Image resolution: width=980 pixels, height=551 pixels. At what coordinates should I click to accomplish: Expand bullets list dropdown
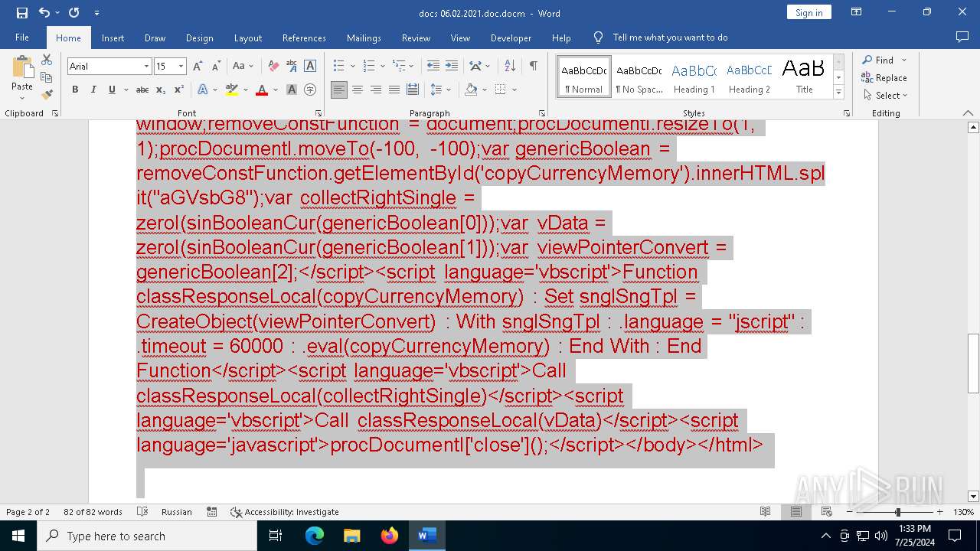pos(352,67)
